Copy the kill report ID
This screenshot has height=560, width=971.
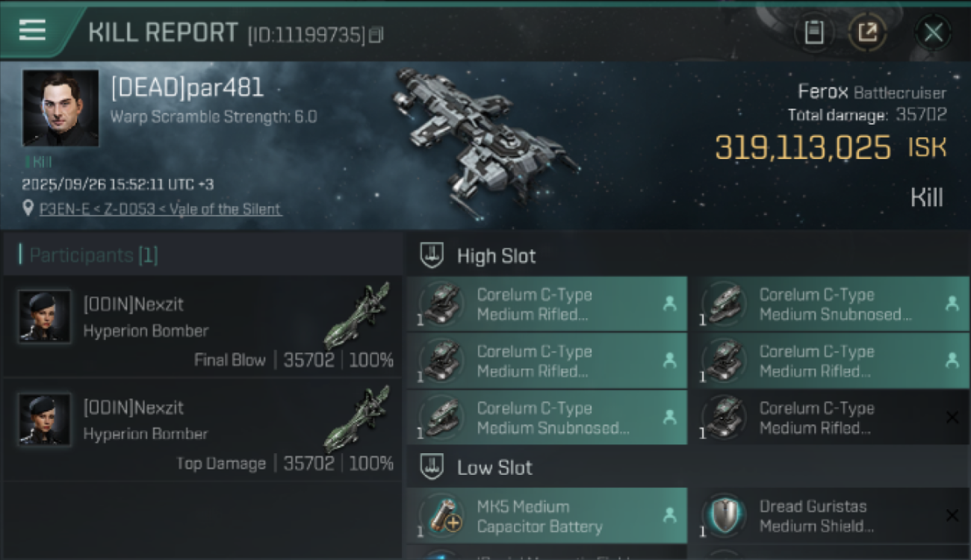pyautogui.click(x=376, y=34)
